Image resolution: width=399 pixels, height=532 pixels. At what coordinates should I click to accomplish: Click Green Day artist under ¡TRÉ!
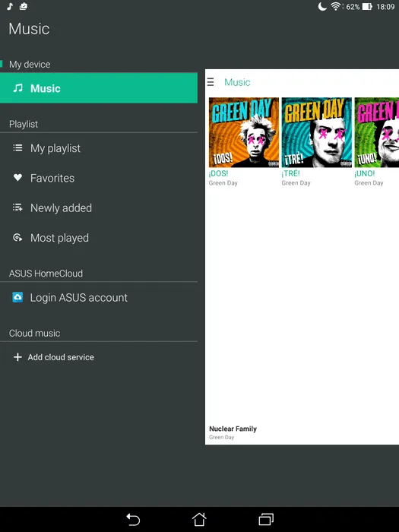coord(296,183)
